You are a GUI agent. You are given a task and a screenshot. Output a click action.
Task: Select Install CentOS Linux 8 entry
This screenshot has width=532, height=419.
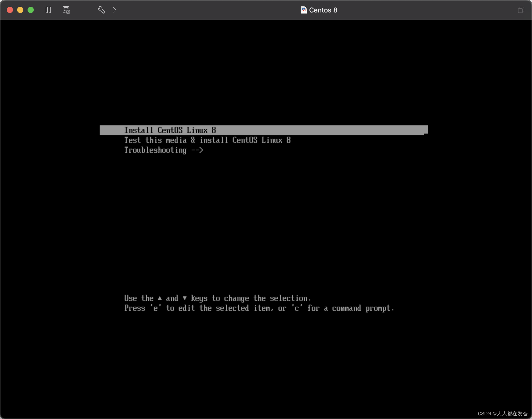170,130
